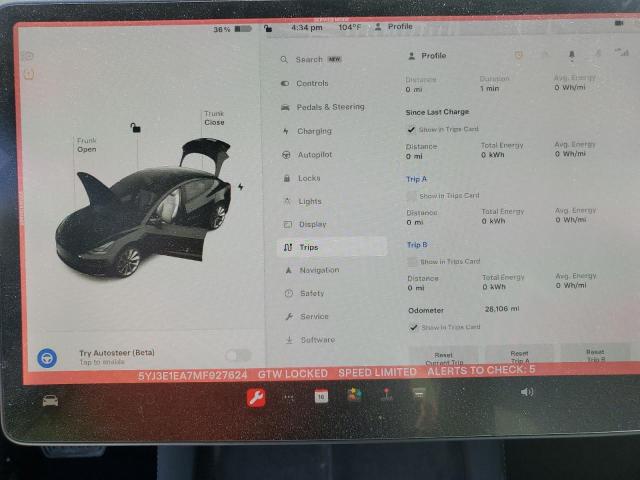The image size is (640, 480).
Task: Tap the bell notifications icon
Action: pos(572,55)
